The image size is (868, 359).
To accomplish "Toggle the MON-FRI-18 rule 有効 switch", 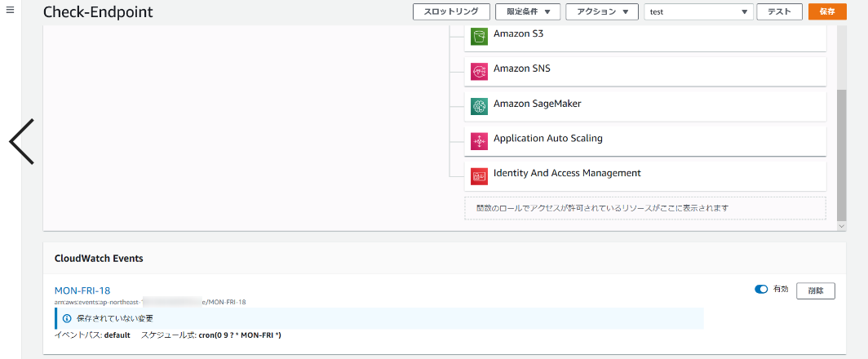I will (x=761, y=290).
